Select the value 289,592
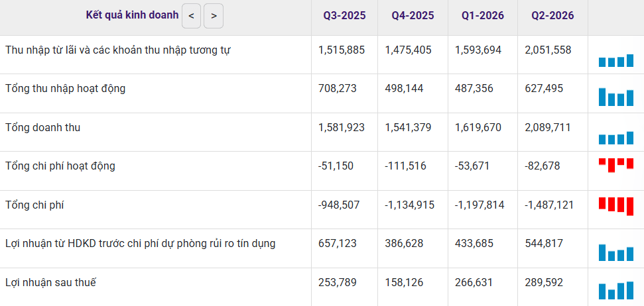Viewport: 644px width, 306px height. tap(544, 282)
